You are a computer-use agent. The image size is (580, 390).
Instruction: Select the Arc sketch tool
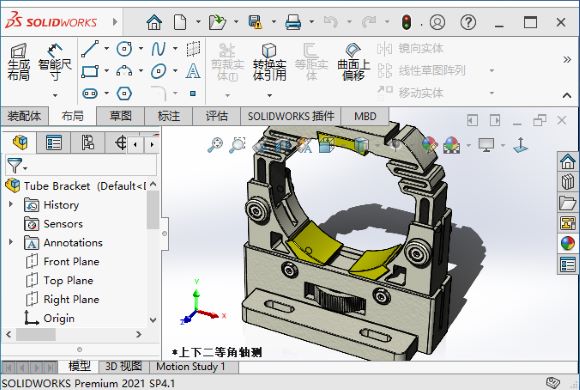point(124,71)
